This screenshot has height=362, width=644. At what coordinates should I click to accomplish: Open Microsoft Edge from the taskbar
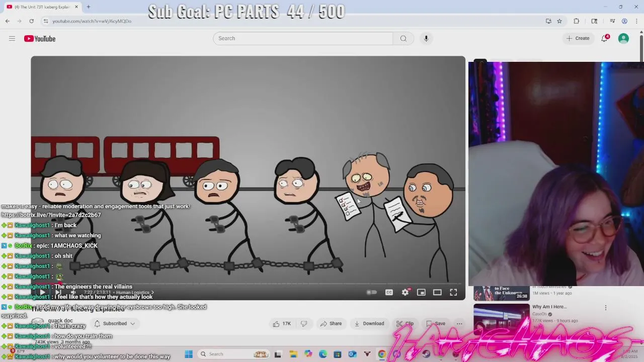point(323,354)
